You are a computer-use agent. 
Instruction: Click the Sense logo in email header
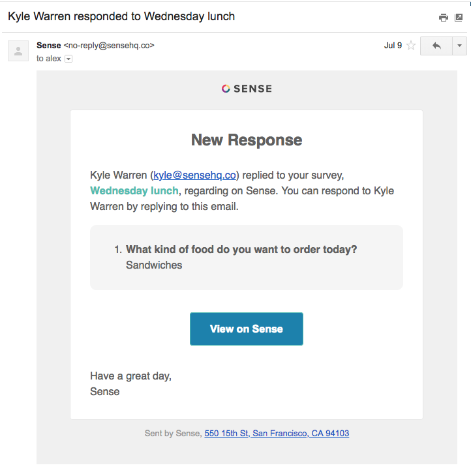point(247,89)
